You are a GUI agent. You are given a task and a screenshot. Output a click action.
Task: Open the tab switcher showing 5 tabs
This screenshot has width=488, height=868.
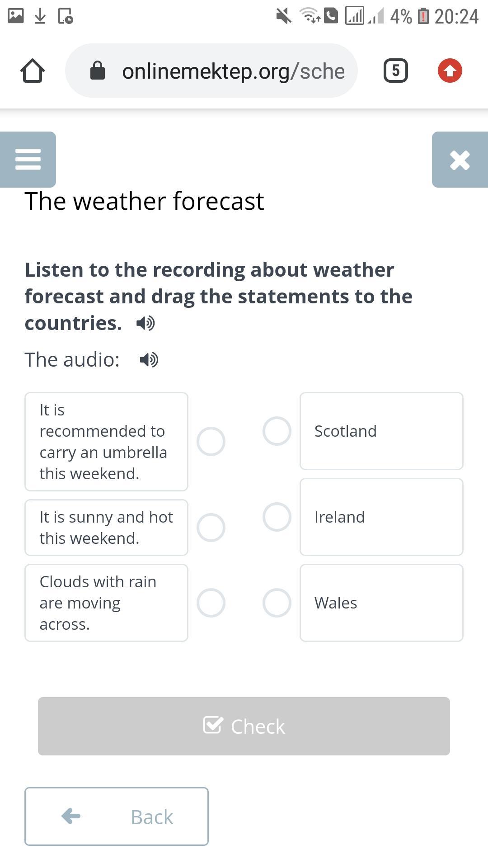click(396, 71)
